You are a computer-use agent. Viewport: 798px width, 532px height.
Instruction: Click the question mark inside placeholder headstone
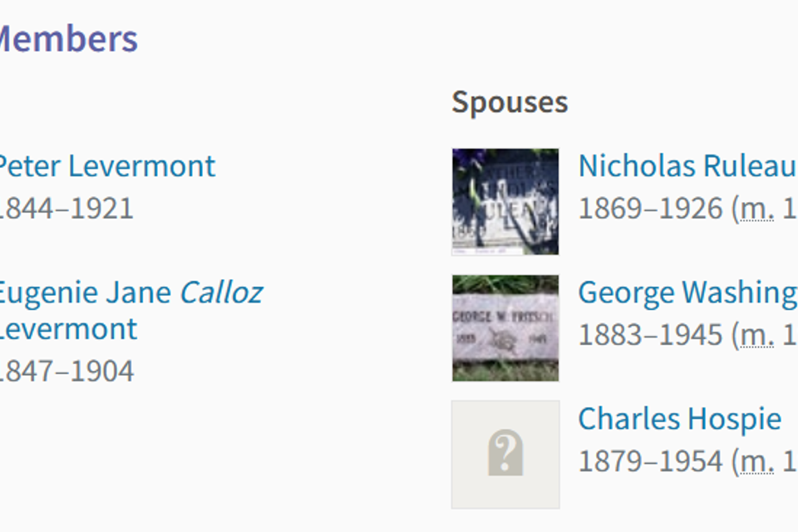(505, 452)
